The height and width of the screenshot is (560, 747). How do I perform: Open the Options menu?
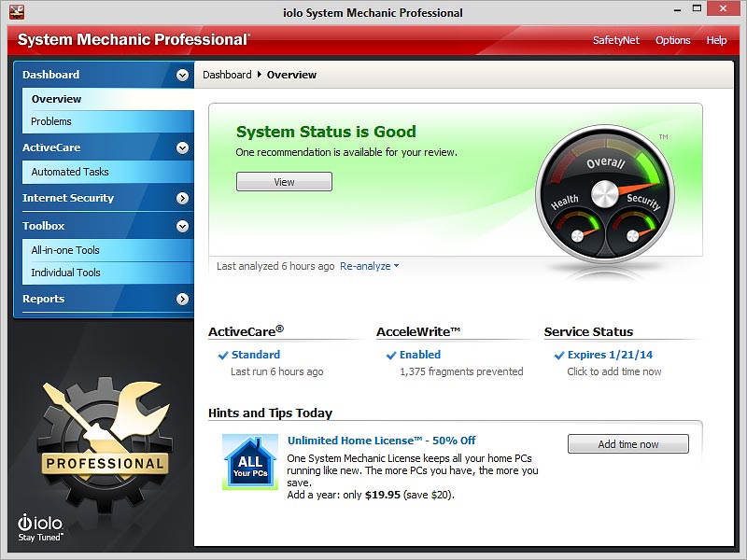[672, 40]
